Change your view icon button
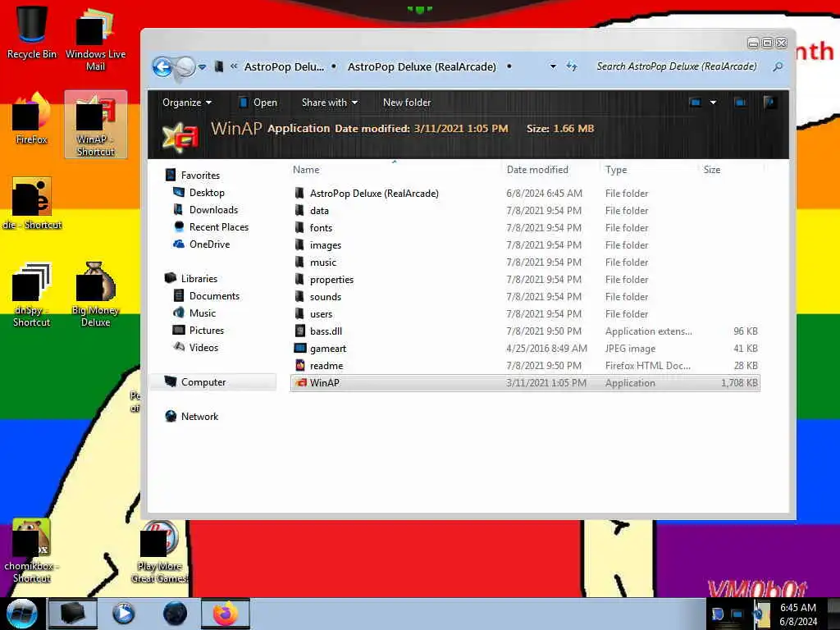840x630 pixels. [695, 103]
